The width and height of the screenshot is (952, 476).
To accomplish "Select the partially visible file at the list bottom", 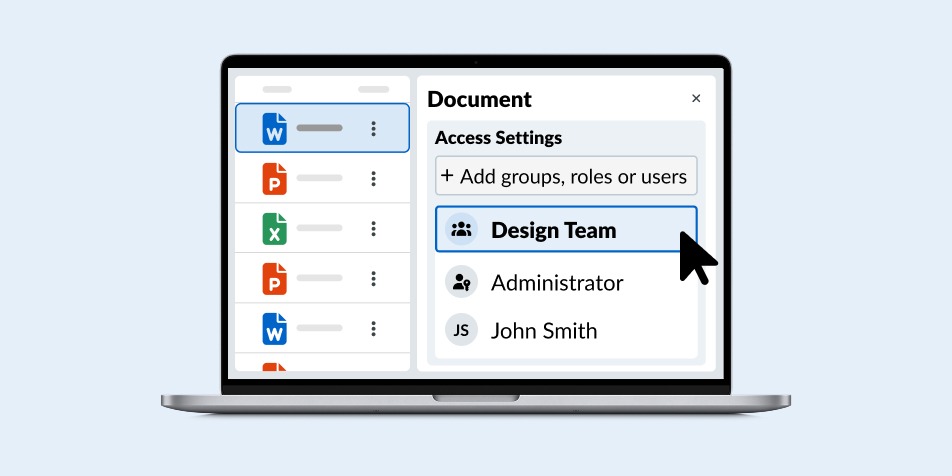I will [x=274, y=366].
